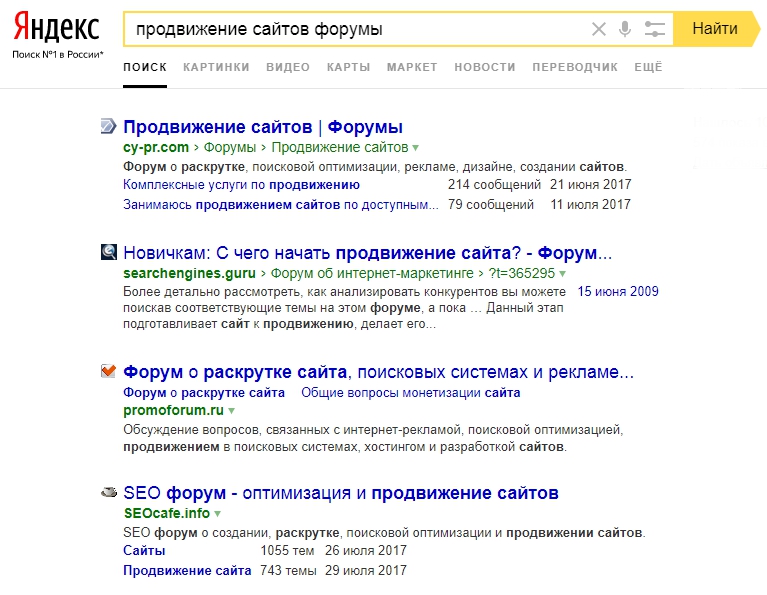This screenshot has width=767, height=595.
Task: Expand dropdown arrow next to cy-pr.com path
Action: click(x=416, y=148)
